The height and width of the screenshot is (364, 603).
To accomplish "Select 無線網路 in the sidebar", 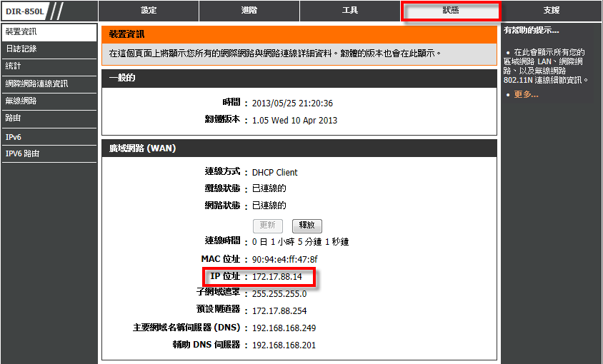I will coord(49,101).
